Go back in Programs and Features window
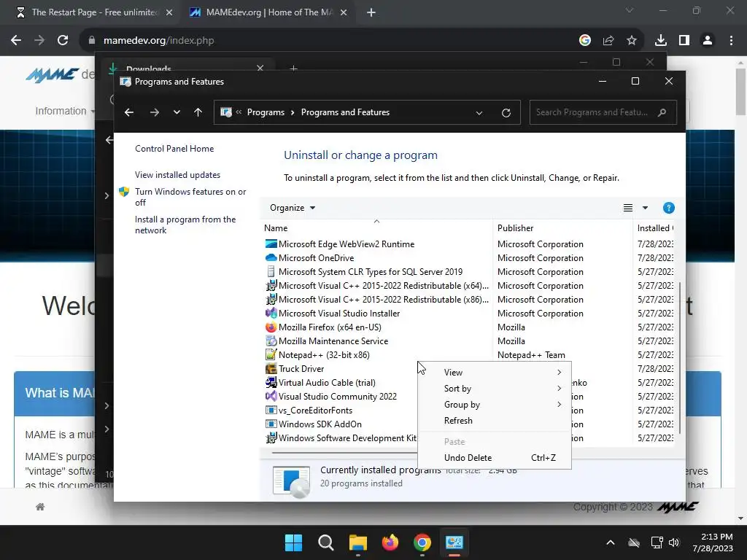 coord(128,112)
